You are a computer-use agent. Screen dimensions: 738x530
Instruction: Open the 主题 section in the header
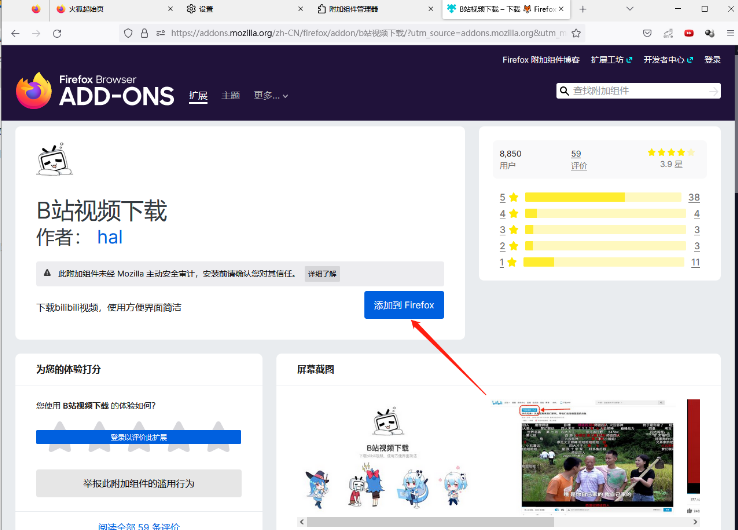pos(231,96)
